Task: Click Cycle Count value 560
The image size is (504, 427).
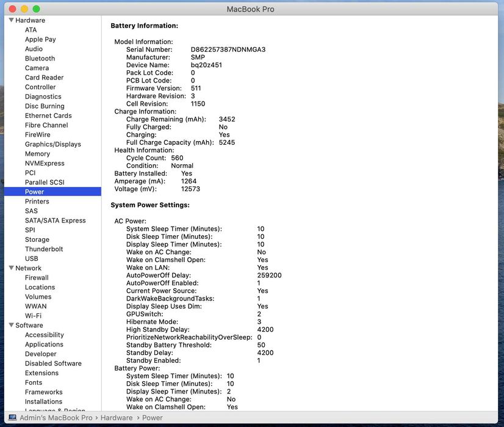Action: [177, 158]
